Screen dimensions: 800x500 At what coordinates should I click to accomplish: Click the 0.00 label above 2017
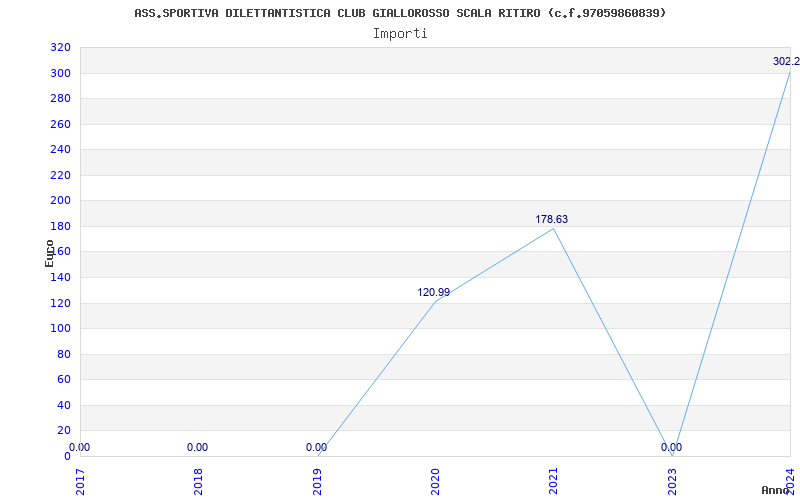(79, 447)
